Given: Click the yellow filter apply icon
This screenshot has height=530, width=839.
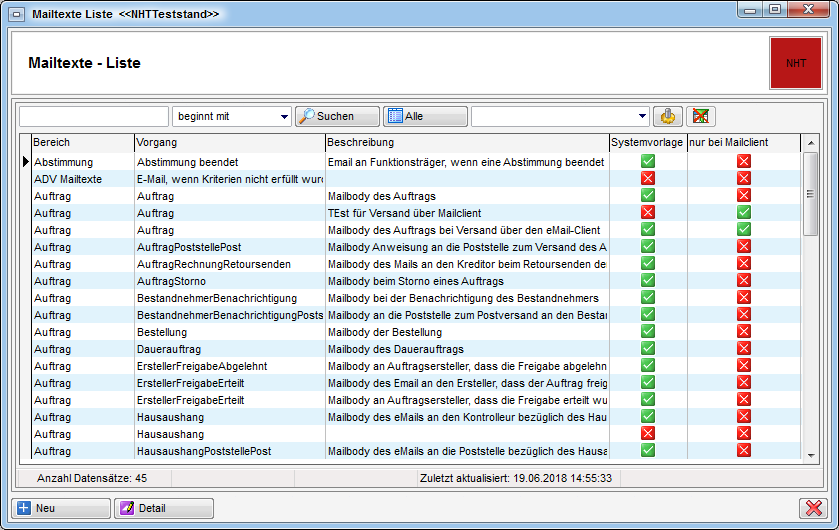Looking at the screenshot, I should (667, 116).
